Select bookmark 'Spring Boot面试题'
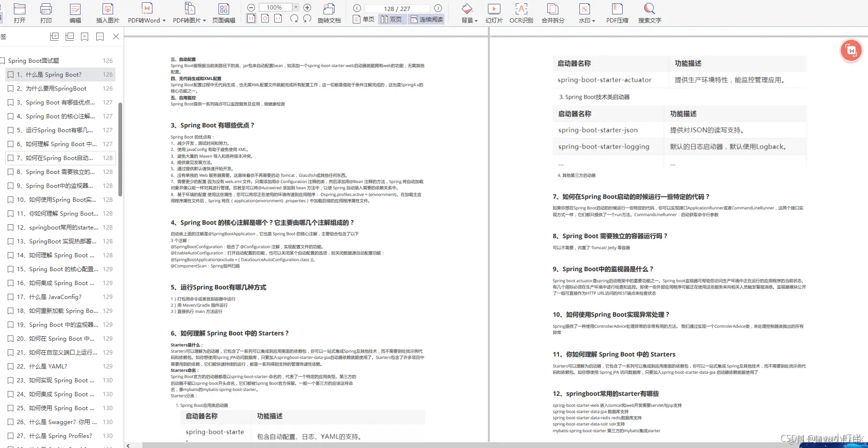 click(x=34, y=61)
